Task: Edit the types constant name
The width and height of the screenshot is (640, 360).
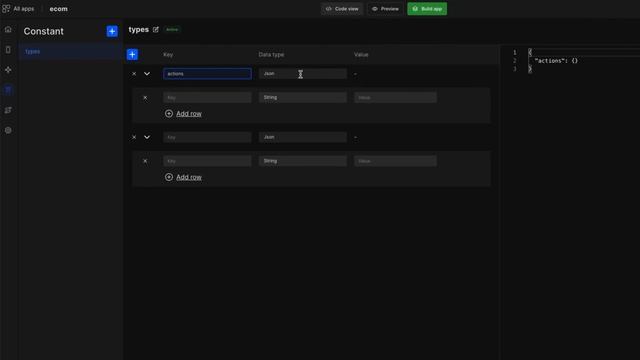Action: (156, 29)
